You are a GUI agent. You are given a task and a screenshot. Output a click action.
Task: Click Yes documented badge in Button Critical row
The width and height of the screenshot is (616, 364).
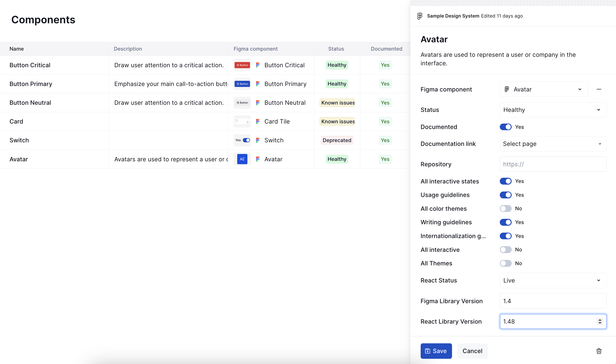click(x=385, y=65)
